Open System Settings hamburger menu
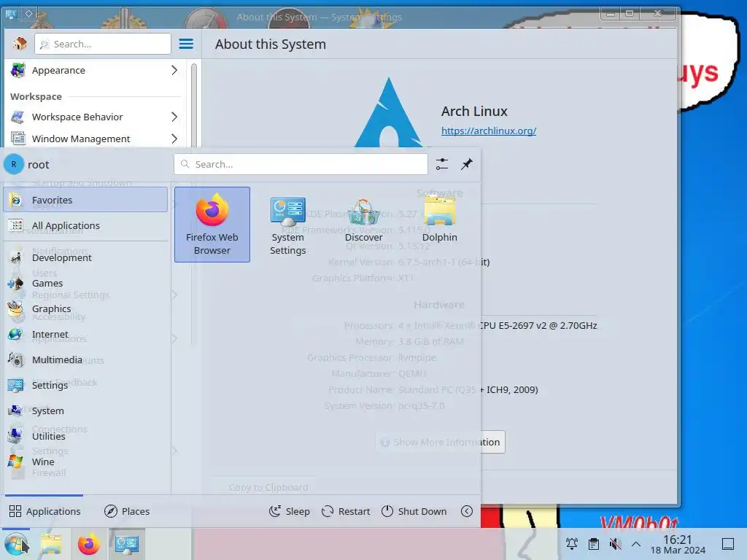This screenshot has width=747, height=560. (x=186, y=44)
